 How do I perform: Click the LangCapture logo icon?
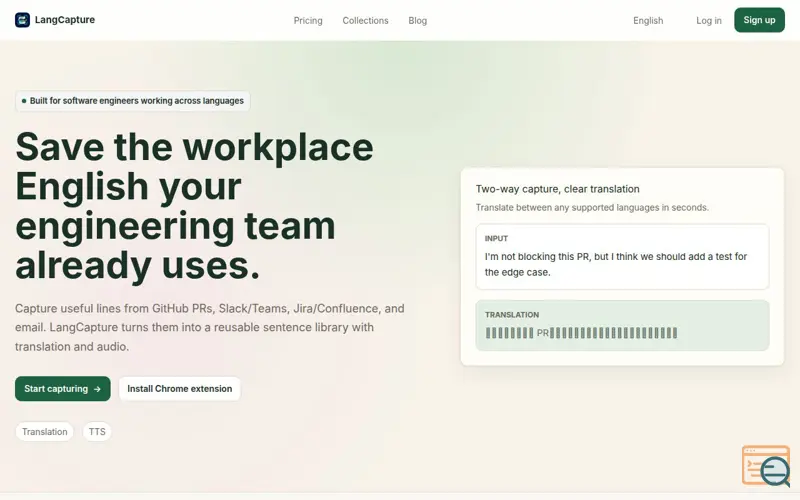coord(22,20)
